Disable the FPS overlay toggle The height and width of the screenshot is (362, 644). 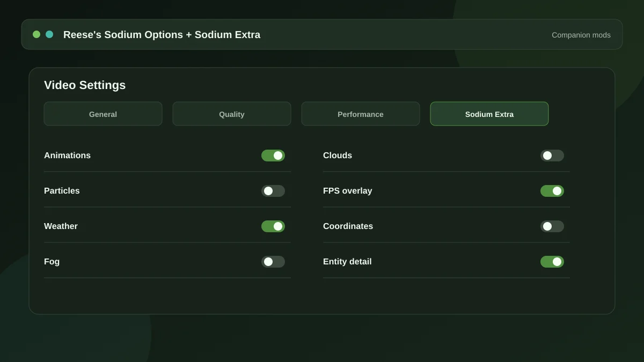tap(552, 191)
